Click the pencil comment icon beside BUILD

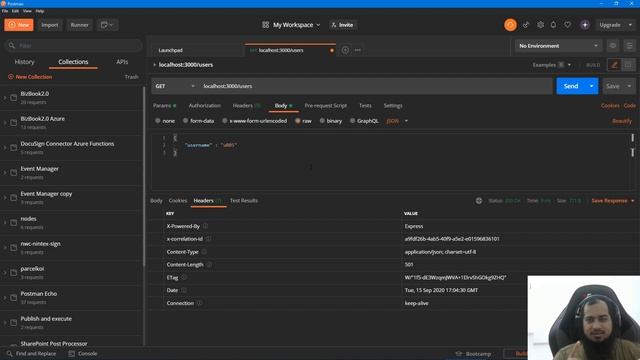point(614,65)
